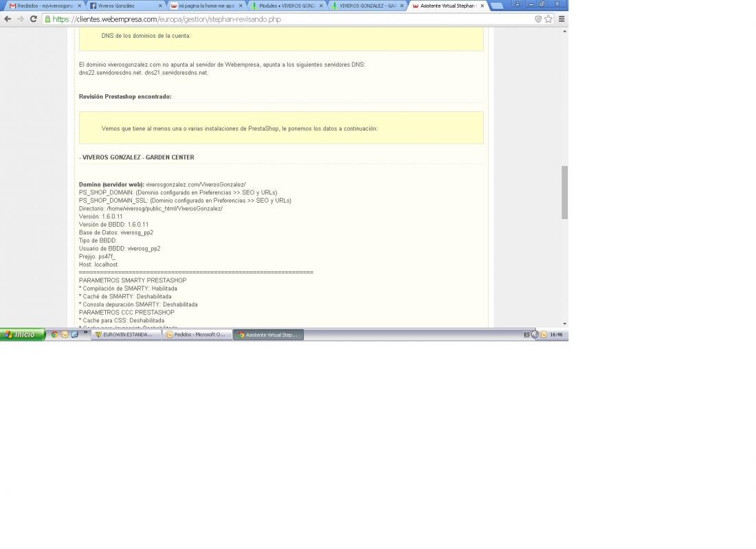The height and width of the screenshot is (549, 756).
Task: Click the ES language indicator
Action: [x=526, y=335]
